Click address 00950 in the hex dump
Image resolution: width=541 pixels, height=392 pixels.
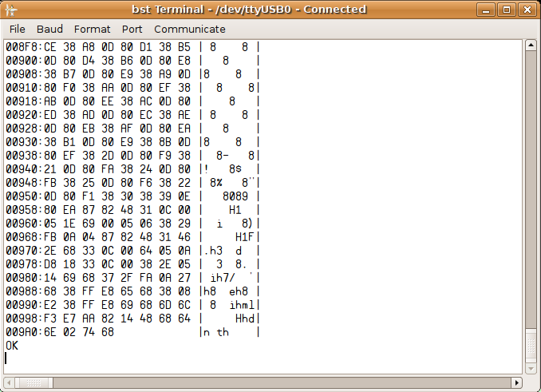pyautogui.click(x=23, y=196)
